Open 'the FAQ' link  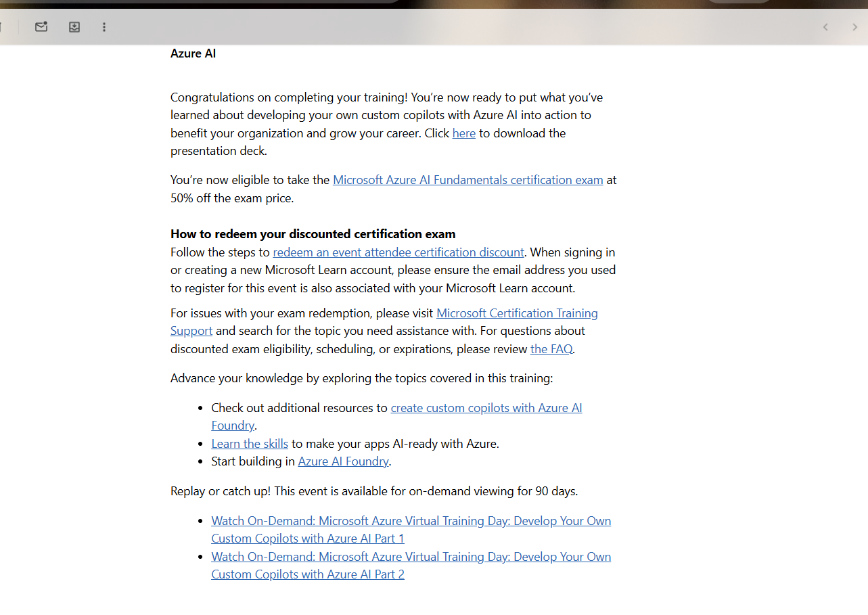tap(551, 348)
